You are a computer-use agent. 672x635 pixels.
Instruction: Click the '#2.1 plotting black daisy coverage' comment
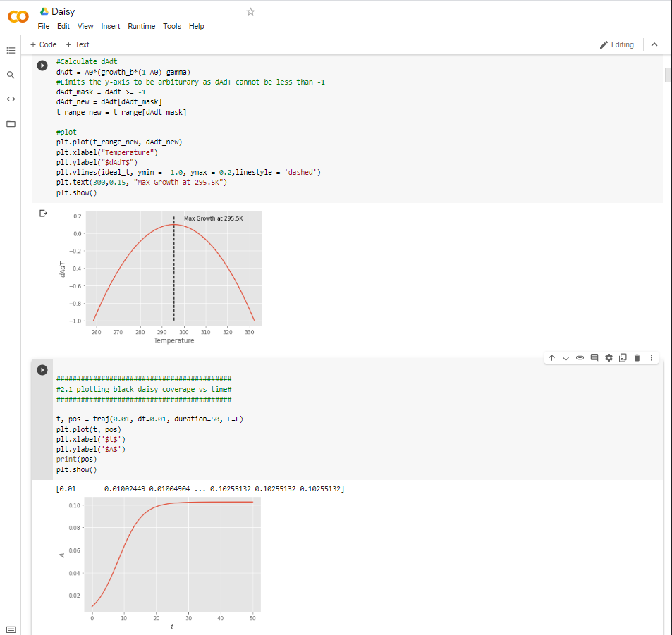pos(144,390)
